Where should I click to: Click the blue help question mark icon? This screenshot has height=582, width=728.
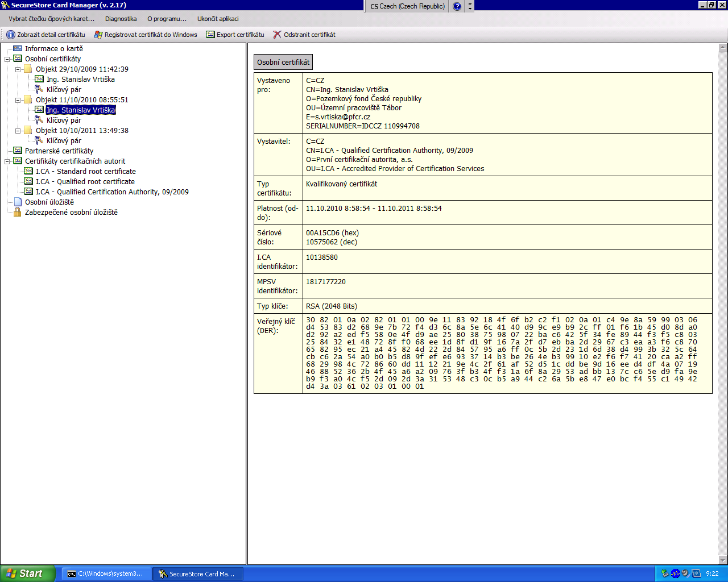coord(457,6)
